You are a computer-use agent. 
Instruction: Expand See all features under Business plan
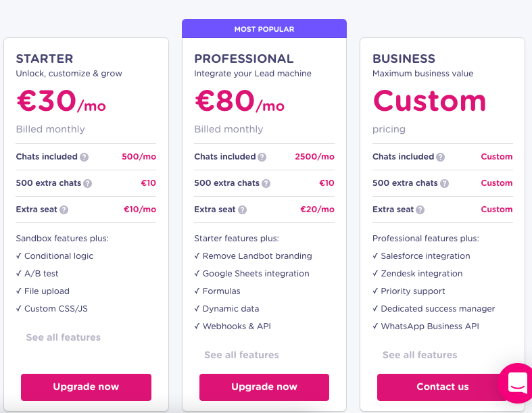pyautogui.click(x=420, y=355)
